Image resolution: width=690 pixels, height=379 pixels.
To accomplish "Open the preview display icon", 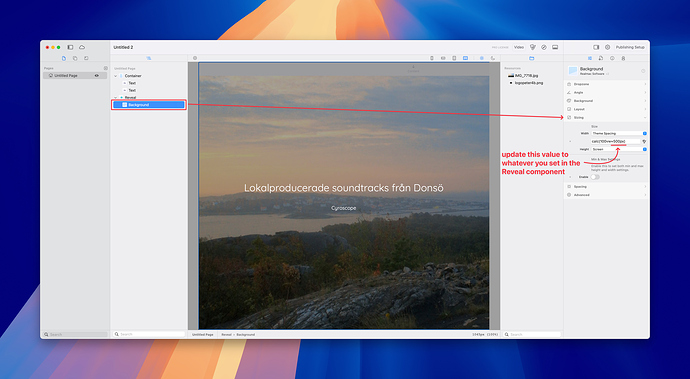I will pyautogui.click(x=555, y=47).
